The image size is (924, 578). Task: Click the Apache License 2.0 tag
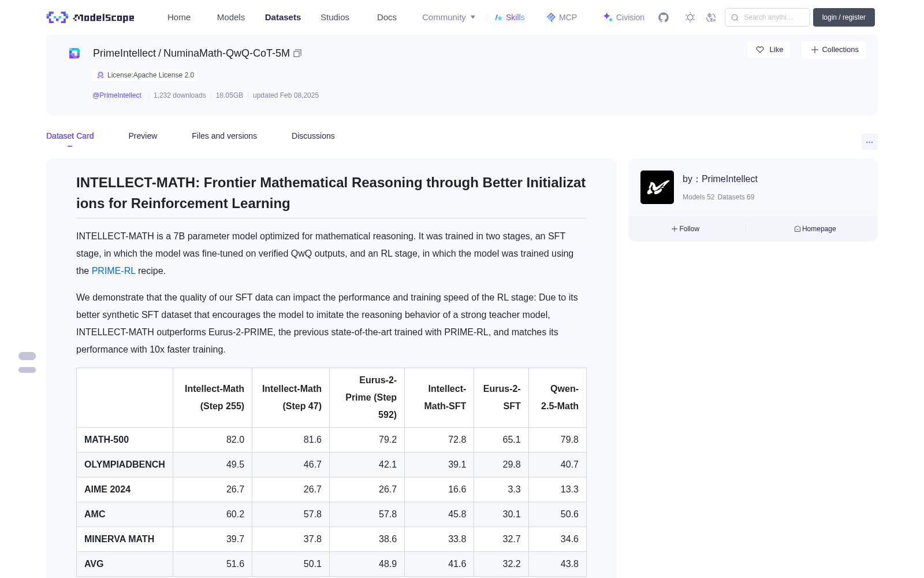tap(145, 75)
